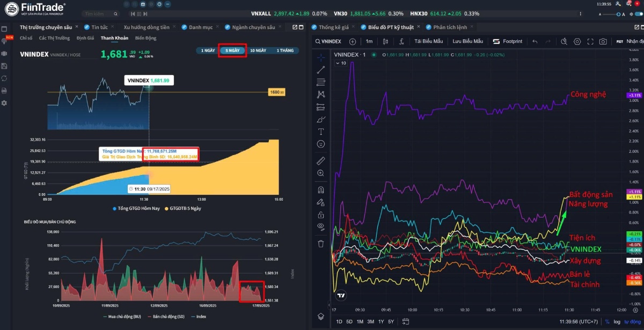Pick the trend line drawing tool
This screenshot has width=644, height=330.
tap(320, 69)
